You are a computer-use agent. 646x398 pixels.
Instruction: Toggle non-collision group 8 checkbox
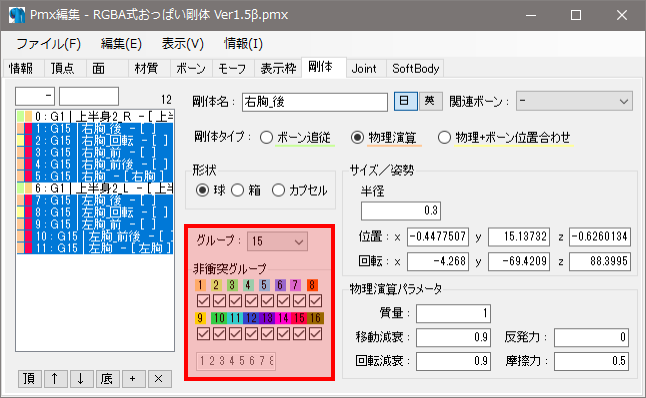click(x=316, y=301)
